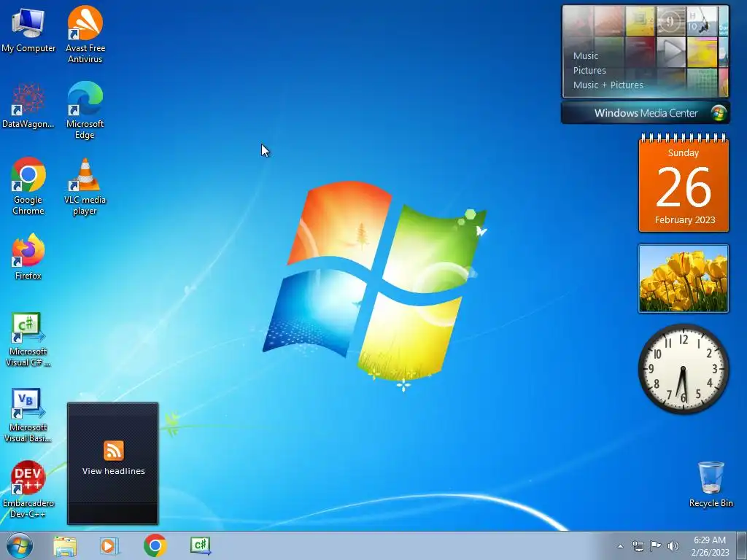The image size is (747, 560).
Task: Click the Windows Media Center title bar
Action: [x=646, y=113]
